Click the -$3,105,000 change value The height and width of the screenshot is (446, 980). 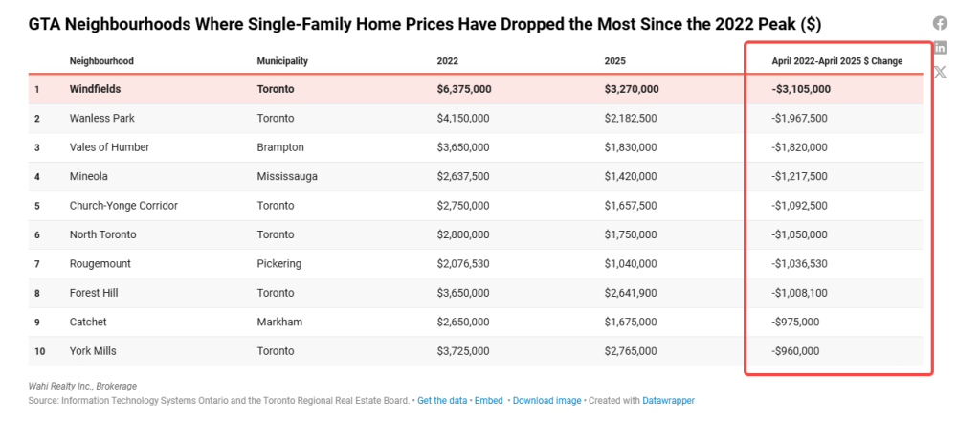click(801, 89)
